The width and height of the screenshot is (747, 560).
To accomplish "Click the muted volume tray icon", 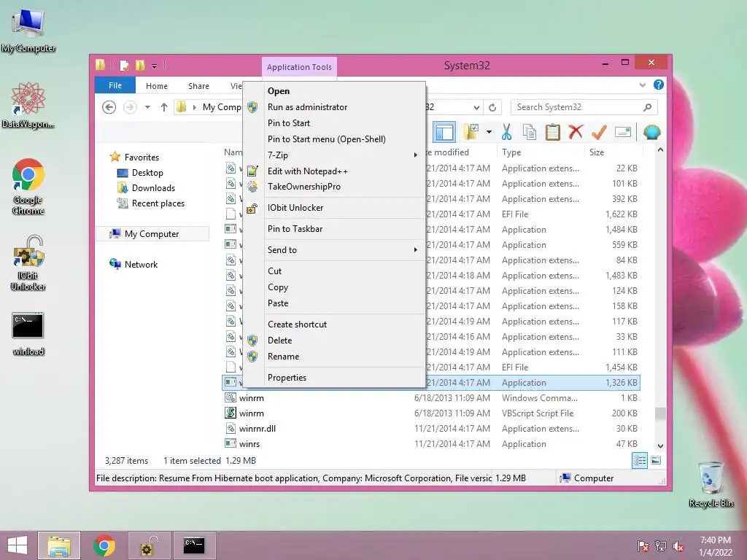I will click(x=678, y=546).
